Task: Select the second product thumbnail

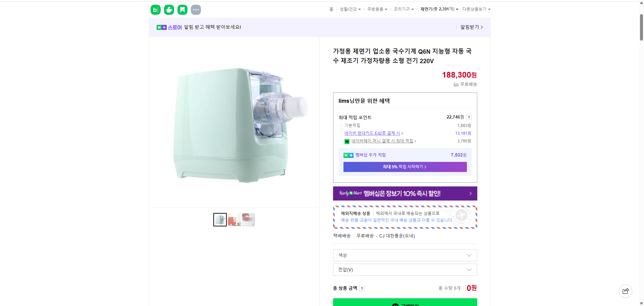Action: (x=234, y=219)
